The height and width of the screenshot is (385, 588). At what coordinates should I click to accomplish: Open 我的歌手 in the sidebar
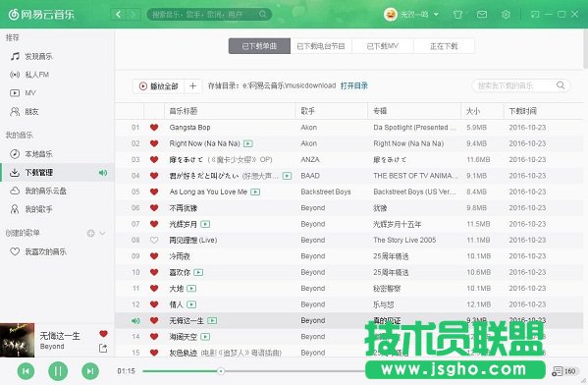[31, 209]
